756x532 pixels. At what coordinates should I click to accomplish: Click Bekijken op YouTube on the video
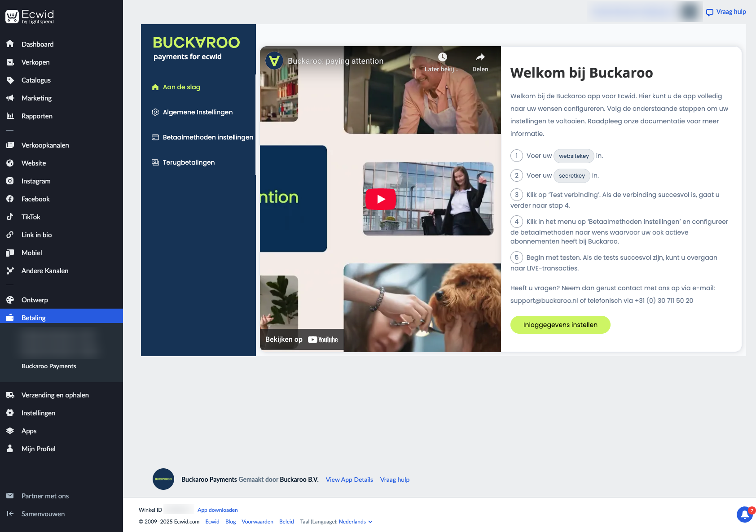301,340
